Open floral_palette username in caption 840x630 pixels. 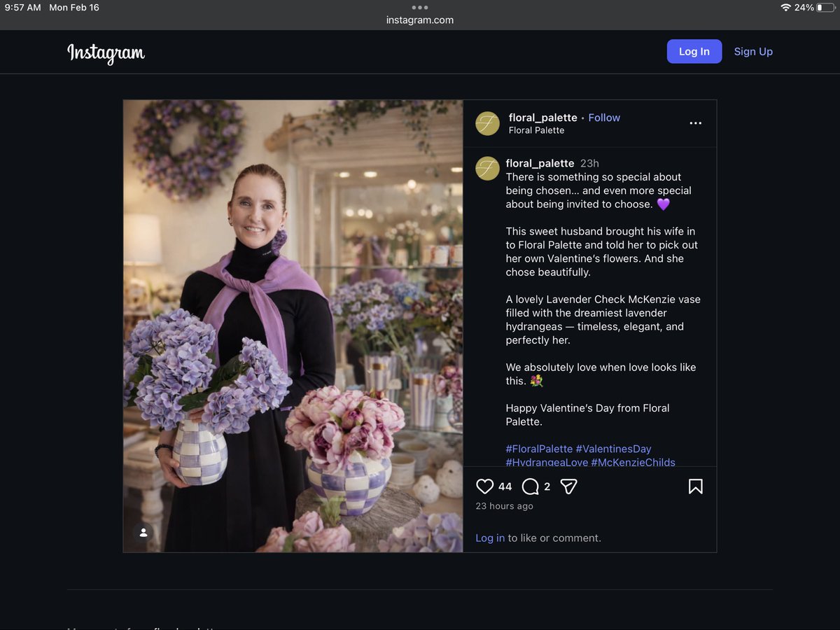(x=540, y=164)
